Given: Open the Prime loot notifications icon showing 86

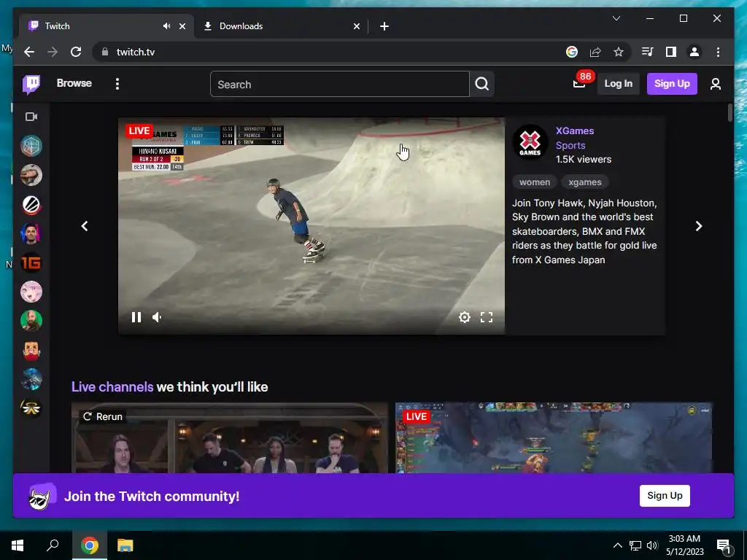Looking at the screenshot, I should click(x=580, y=84).
